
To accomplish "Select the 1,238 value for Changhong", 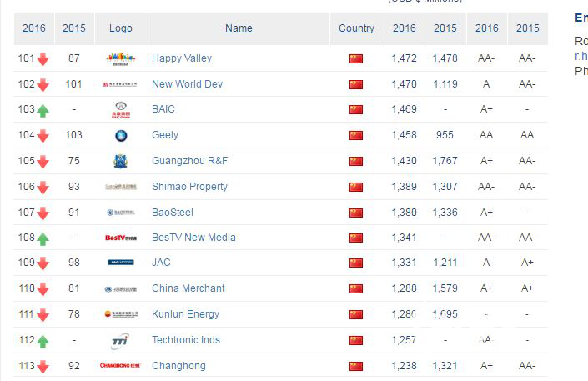I will pos(405,366).
